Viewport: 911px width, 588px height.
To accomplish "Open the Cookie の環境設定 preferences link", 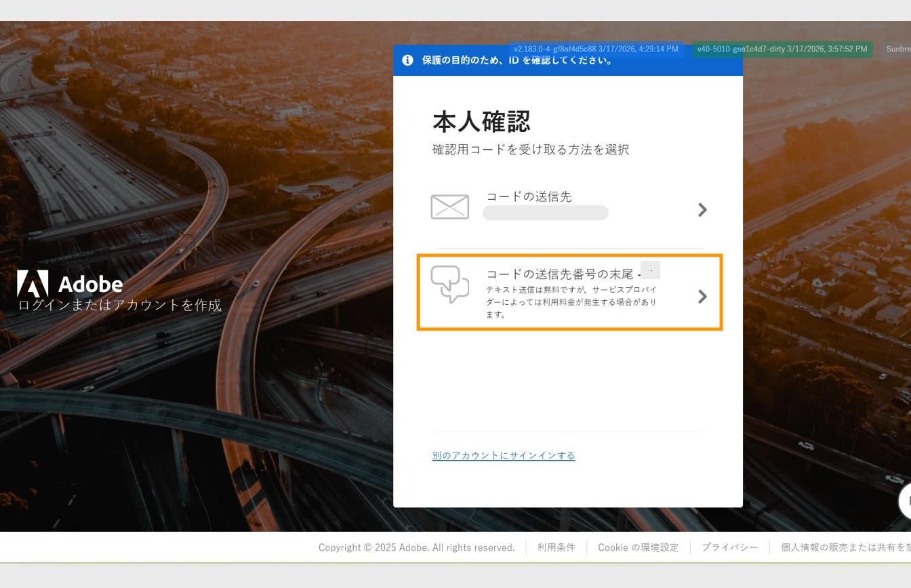I will click(x=636, y=547).
